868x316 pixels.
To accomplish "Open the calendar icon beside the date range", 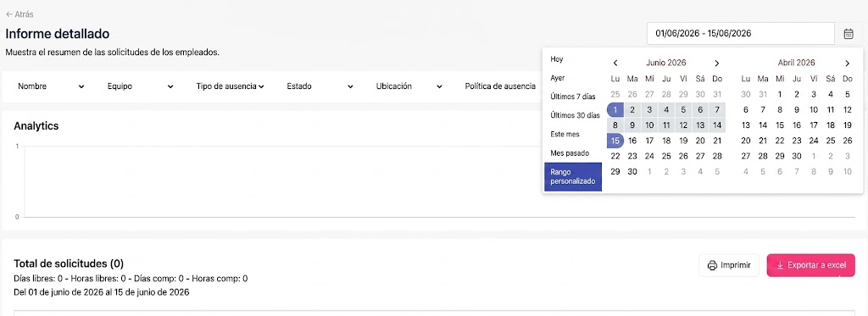I will click(x=848, y=34).
